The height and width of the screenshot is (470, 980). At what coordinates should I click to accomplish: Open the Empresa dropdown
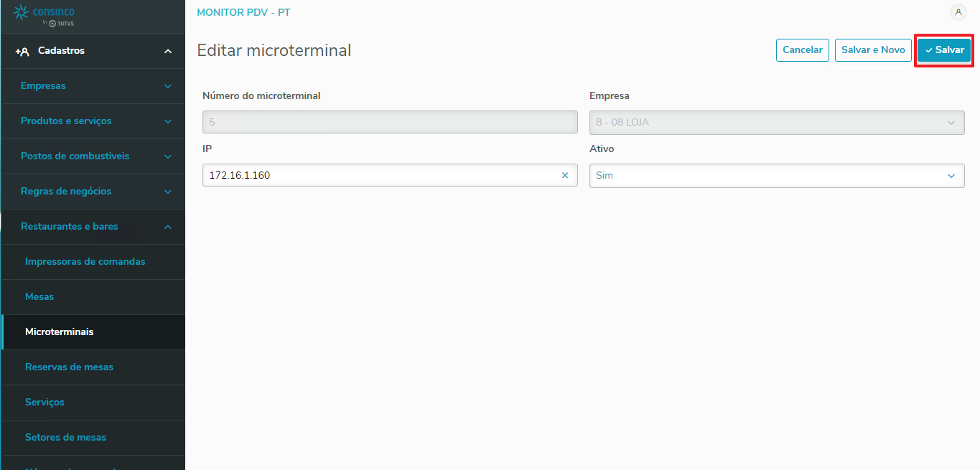point(776,122)
